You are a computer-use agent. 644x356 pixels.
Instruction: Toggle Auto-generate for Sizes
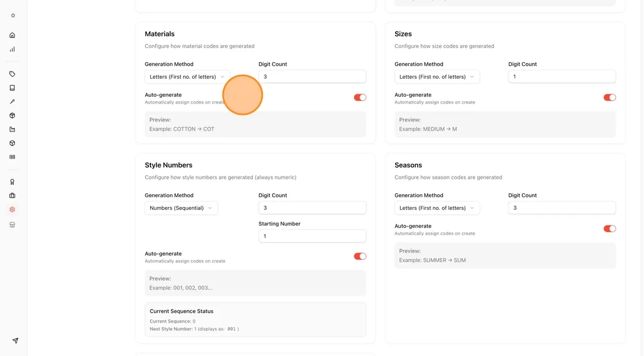pyautogui.click(x=609, y=97)
